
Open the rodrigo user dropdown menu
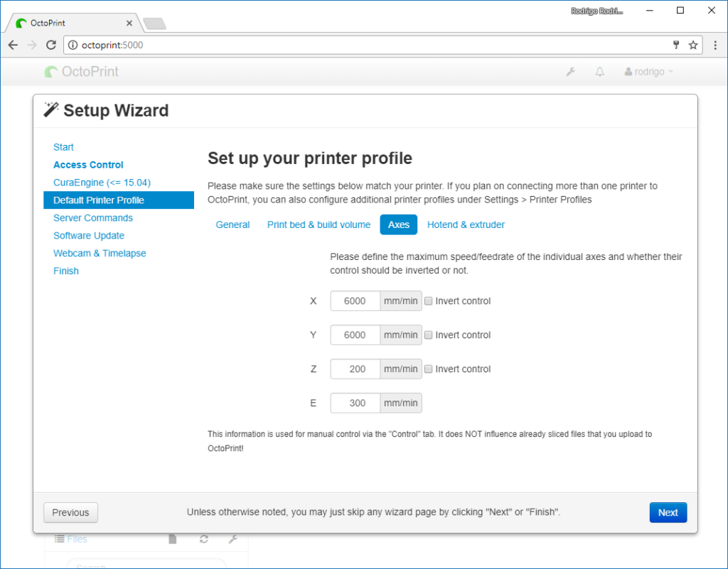click(648, 72)
